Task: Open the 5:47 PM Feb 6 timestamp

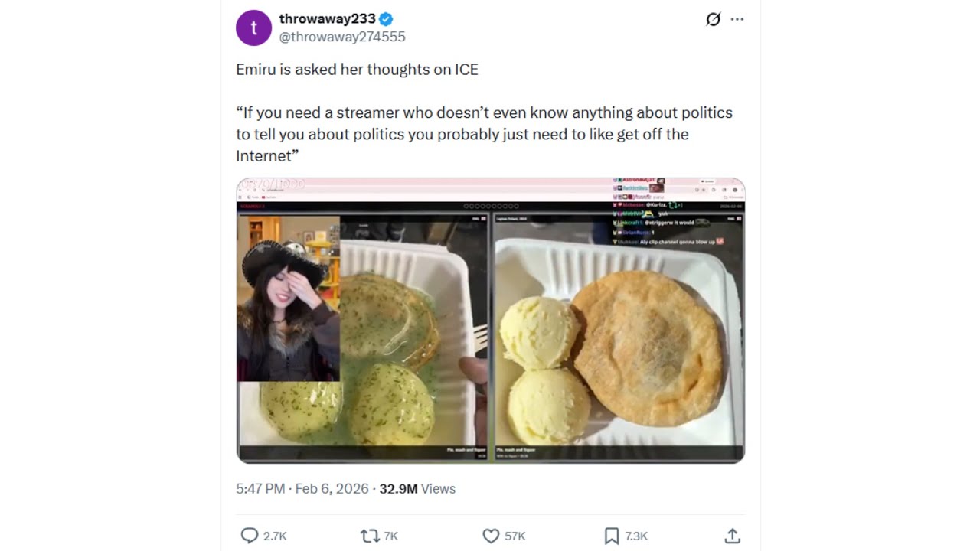Action: pos(302,488)
